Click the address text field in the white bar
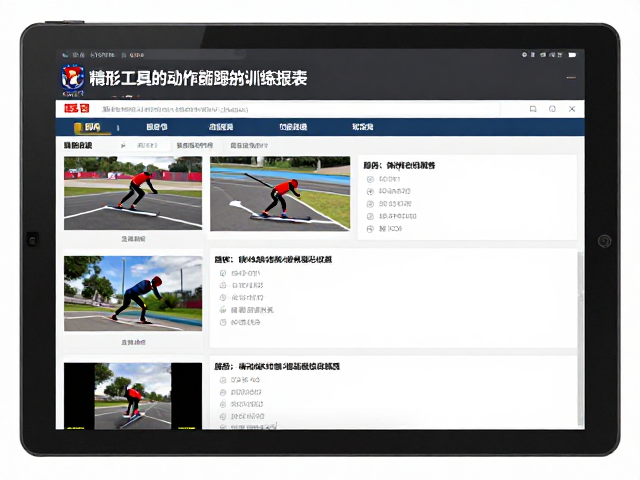The height and width of the screenshot is (480, 640). tap(300, 109)
